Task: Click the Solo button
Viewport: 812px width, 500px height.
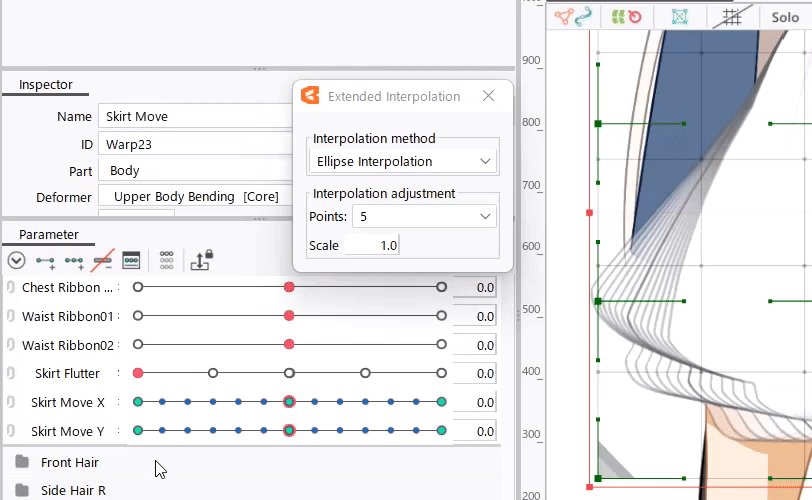Action: [x=785, y=18]
